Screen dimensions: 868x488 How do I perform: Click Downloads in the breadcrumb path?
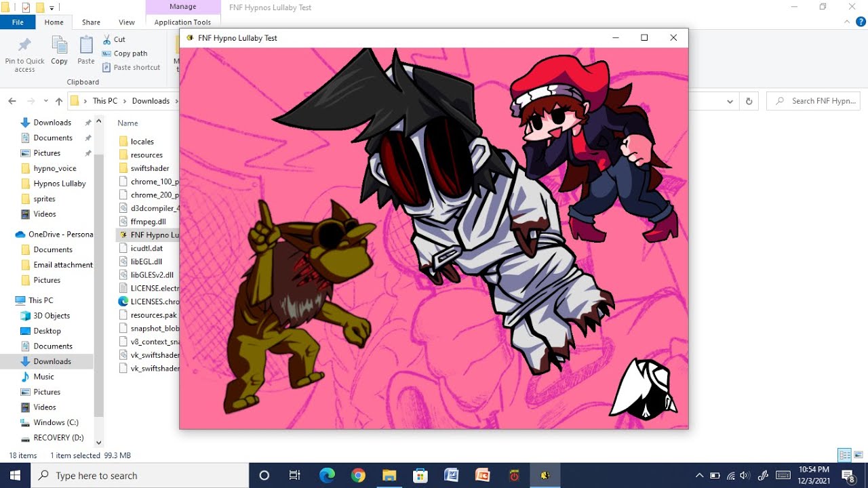[x=151, y=101]
